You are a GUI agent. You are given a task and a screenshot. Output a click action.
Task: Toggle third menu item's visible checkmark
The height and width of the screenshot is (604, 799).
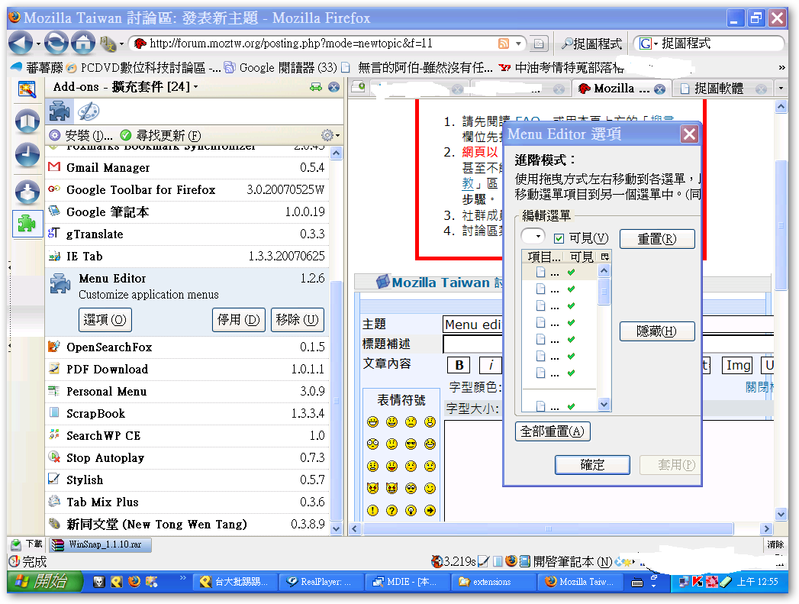(x=571, y=306)
